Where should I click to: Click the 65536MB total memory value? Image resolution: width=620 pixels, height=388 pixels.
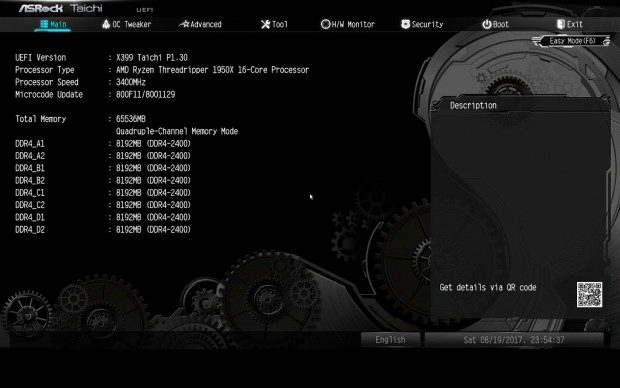click(130, 119)
